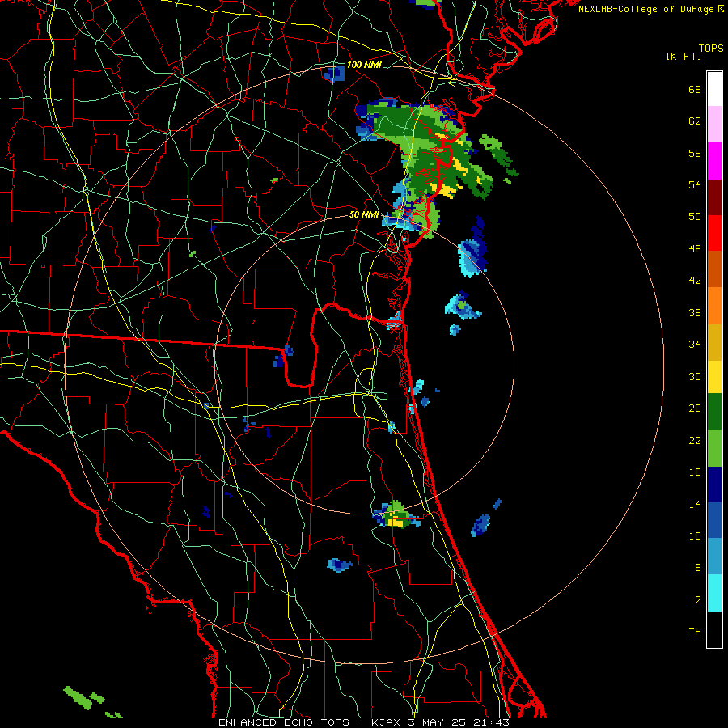This screenshot has width=728, height=728.
Task: Click the 66 value on the scale
Action: (695, 90)
